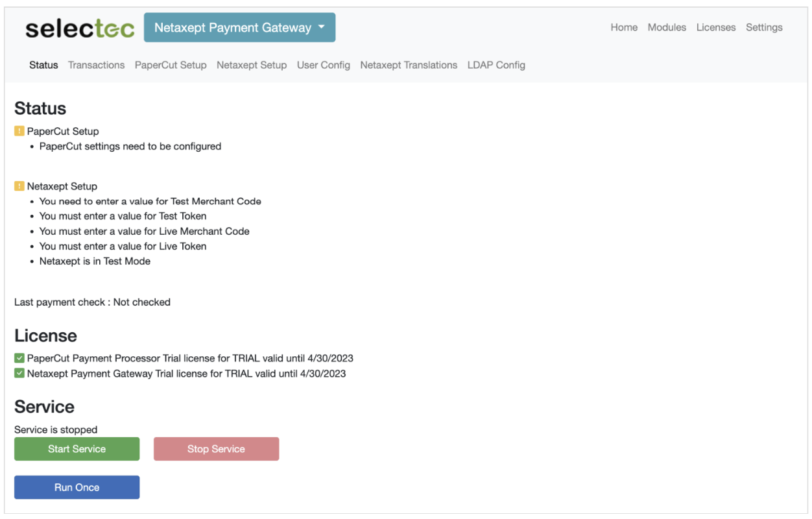Open the Modules menu item
812x519 pixels.
click(x=667, y=27)
